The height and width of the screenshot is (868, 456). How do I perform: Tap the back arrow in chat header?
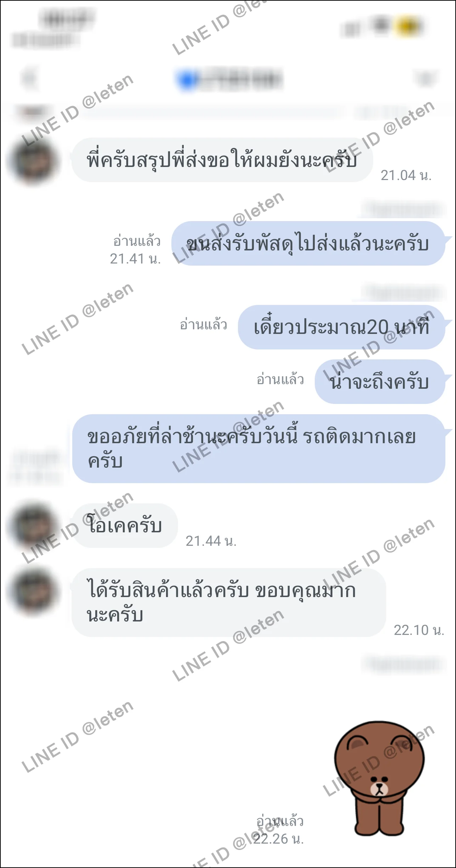click(29, 78)
